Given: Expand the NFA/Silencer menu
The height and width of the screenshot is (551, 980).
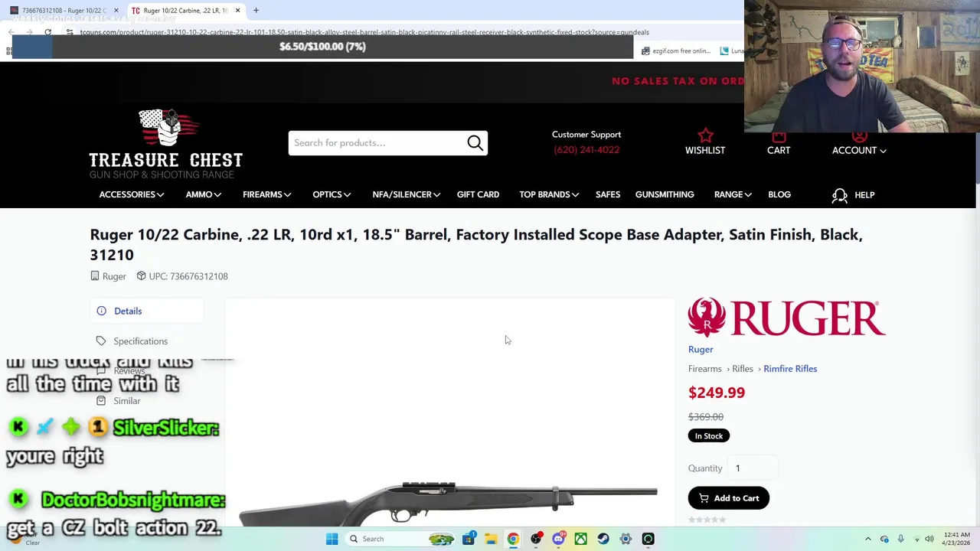Looking at the screenshot, I should 406,194.
